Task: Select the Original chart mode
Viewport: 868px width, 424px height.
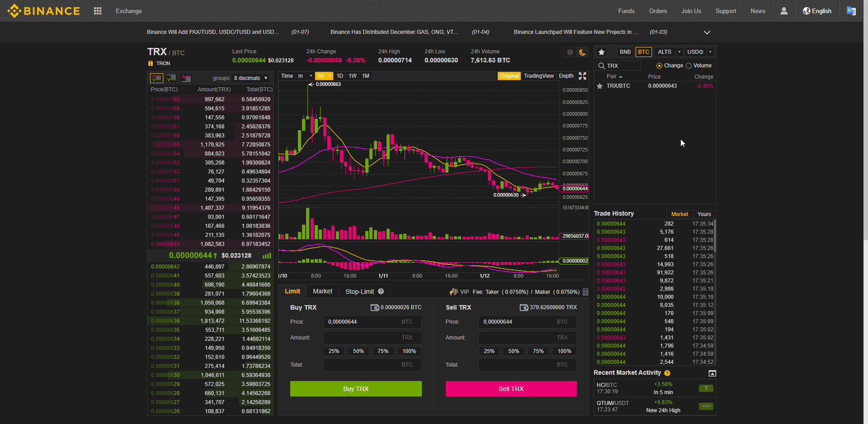Action: pyautogui.click(x=509, y=76)
